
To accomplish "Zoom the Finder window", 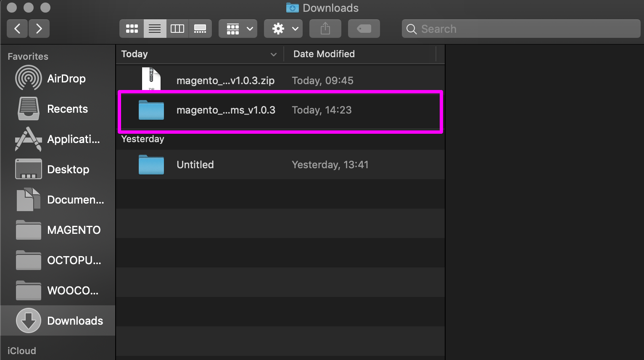I will (x=45, y=8).
